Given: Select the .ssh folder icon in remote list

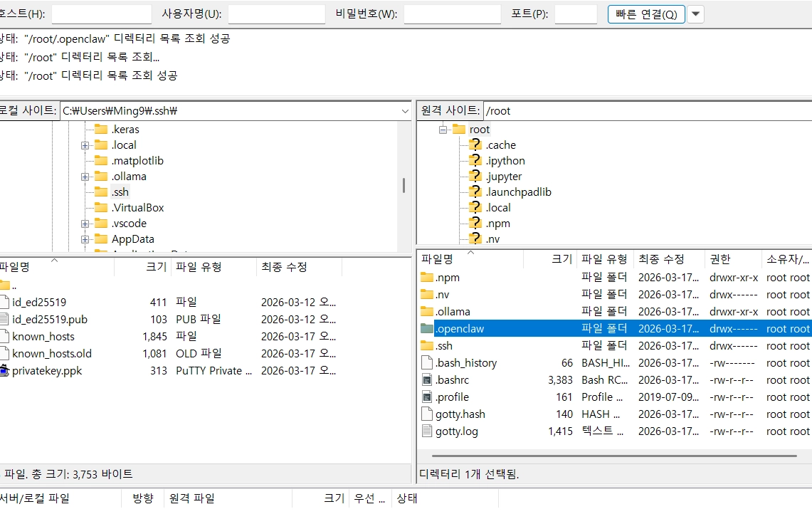Looking at the screenshot, I should [427, 345].
